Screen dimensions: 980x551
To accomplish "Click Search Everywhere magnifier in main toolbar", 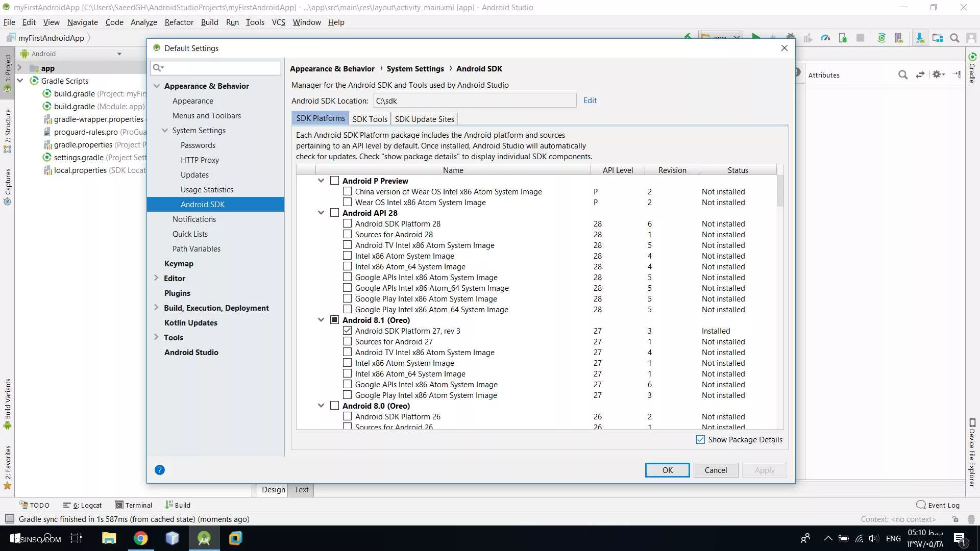I will (x=954, y=38).
